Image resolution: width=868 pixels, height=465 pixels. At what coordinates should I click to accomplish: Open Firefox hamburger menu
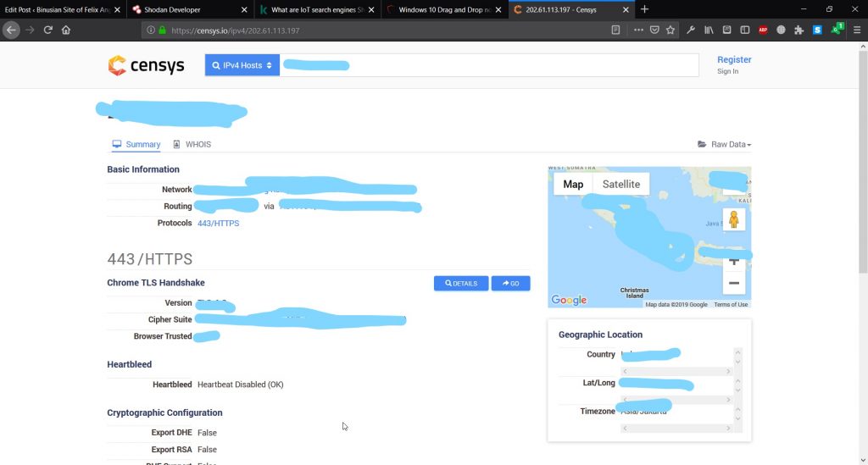click(x=857, y=30)
